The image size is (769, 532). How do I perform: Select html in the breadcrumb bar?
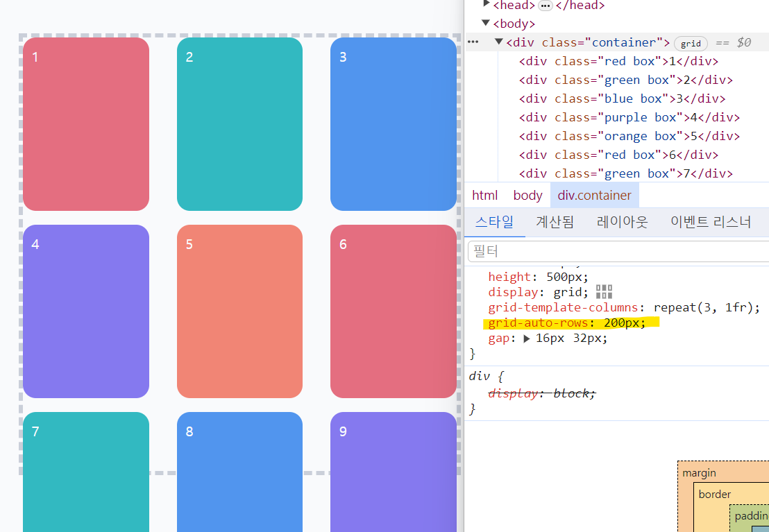click(484, 195)
